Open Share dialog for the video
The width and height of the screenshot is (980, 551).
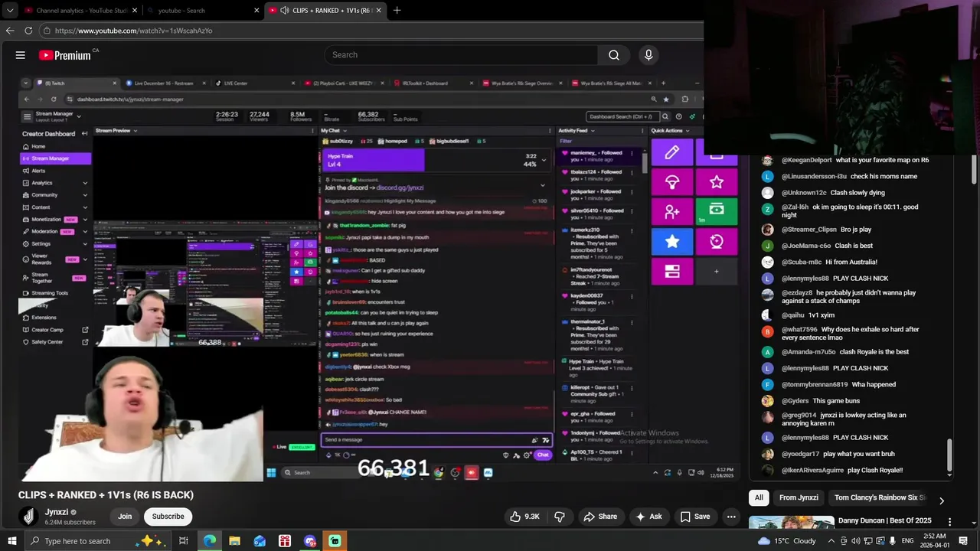tap(600, 517)
